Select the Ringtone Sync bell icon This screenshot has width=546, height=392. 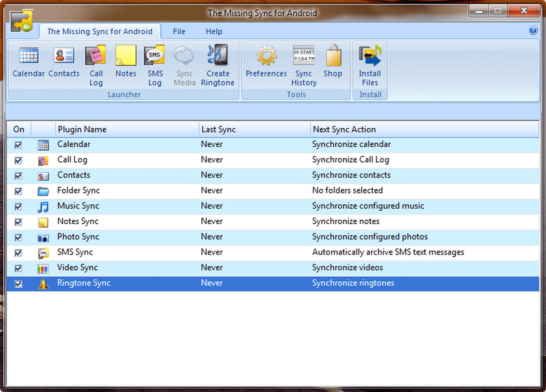coord(43,284)
